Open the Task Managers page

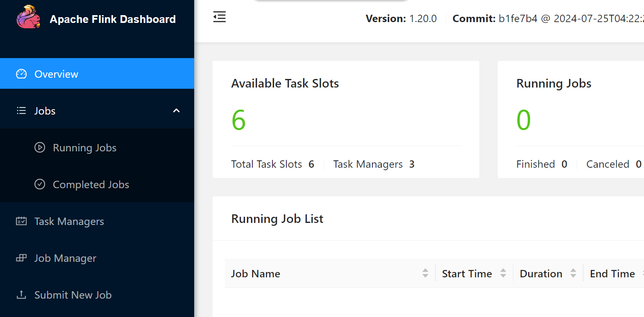[97, 221]
